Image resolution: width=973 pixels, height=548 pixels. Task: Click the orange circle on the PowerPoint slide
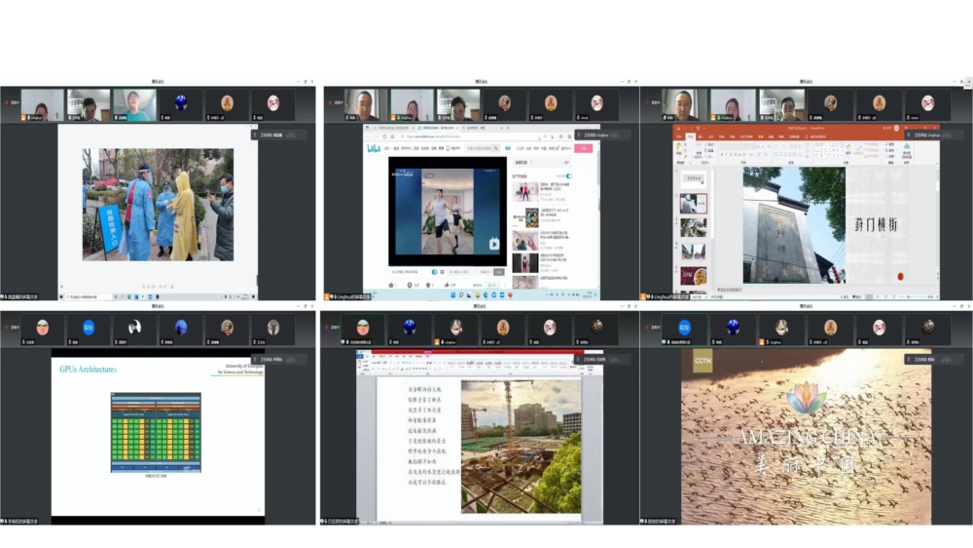pos(900,276)
